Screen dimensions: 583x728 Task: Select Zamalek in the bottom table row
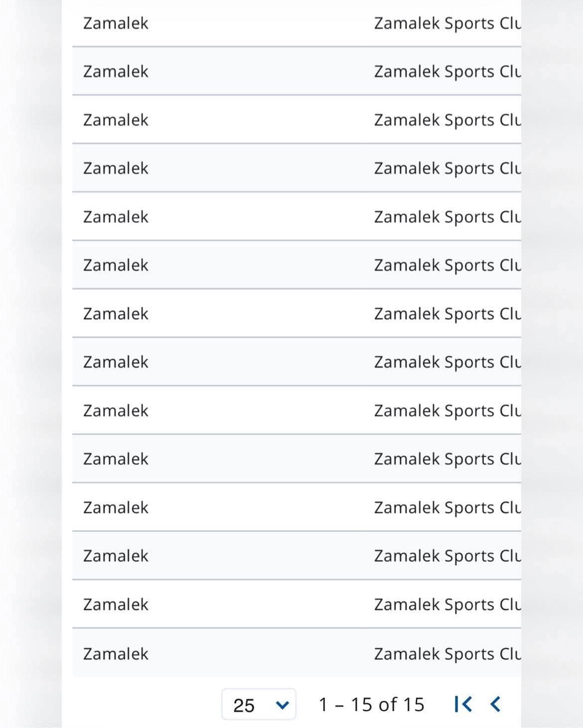116,653
